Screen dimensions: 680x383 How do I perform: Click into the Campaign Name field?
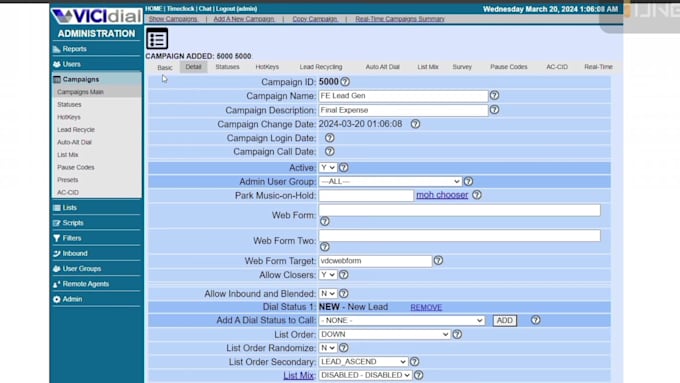[403, 96]
